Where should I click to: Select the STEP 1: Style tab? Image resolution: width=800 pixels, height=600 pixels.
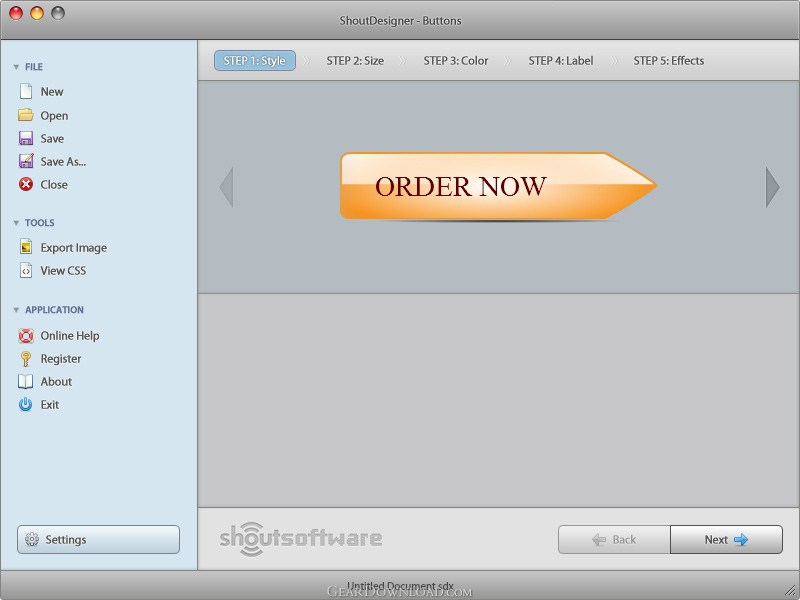pyautogui.click(x=255, y=61)
